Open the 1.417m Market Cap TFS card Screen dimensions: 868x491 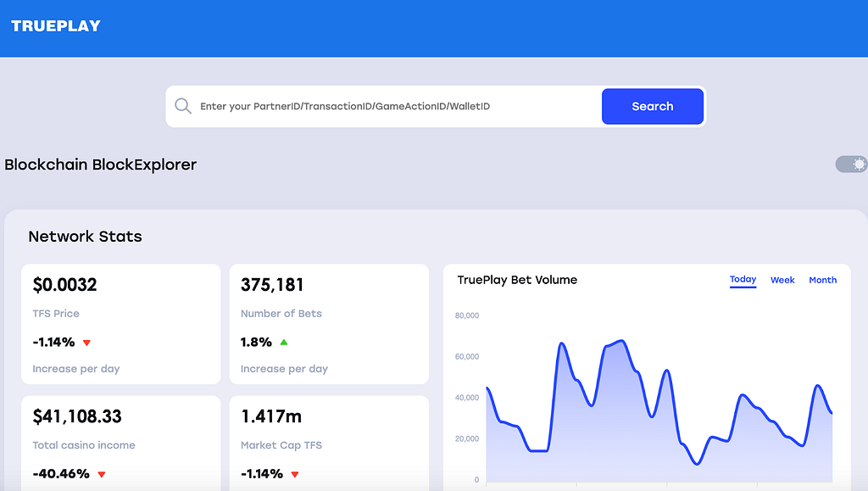point(329,443)
